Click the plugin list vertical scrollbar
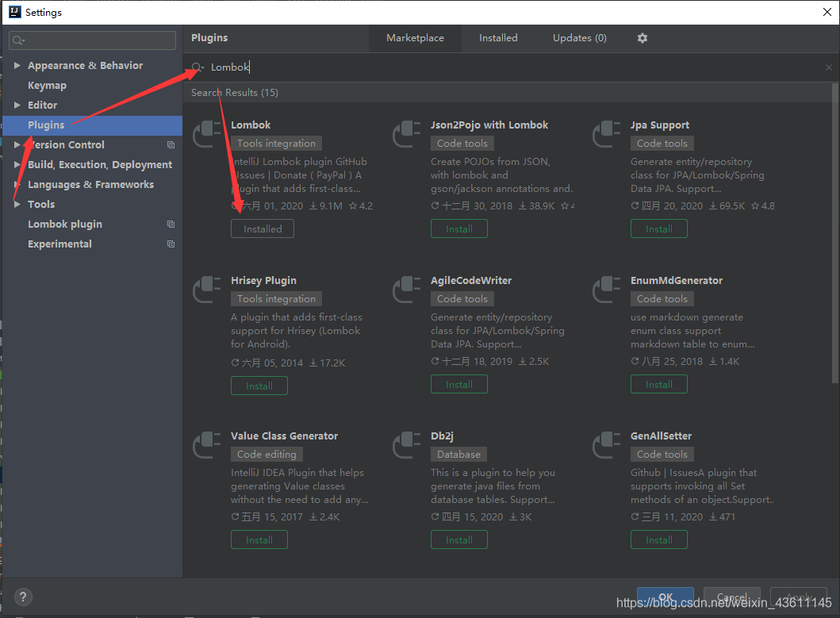The image size is (840, 618). pos(834,233)
